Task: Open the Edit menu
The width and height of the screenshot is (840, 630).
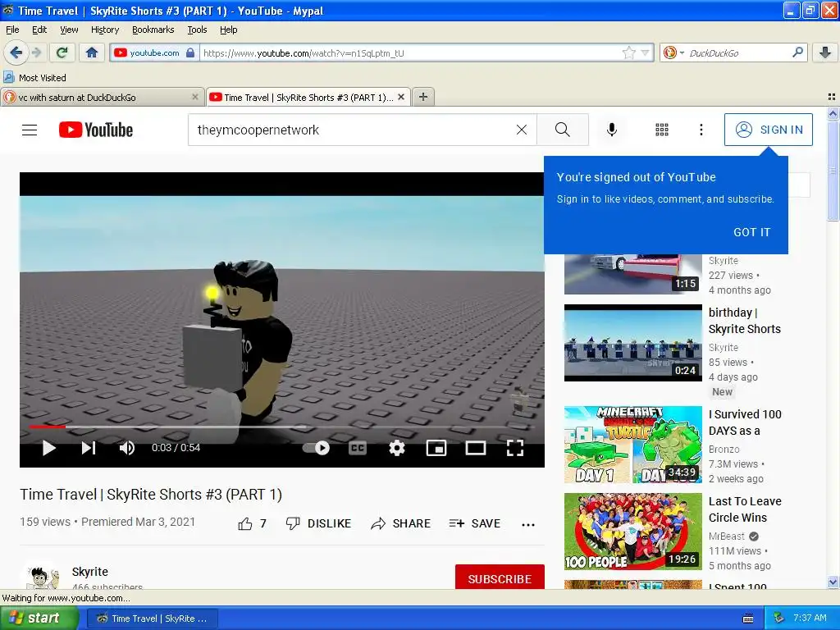Action: (x=39, y=30)
